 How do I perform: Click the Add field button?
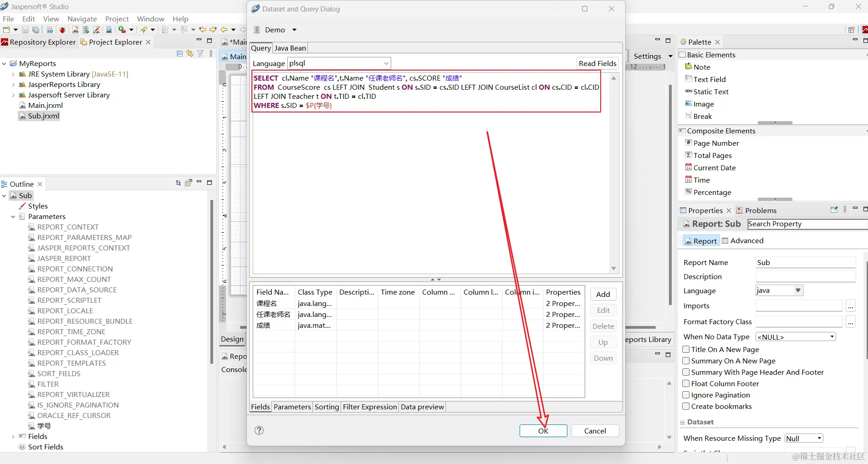coord(603,295)
